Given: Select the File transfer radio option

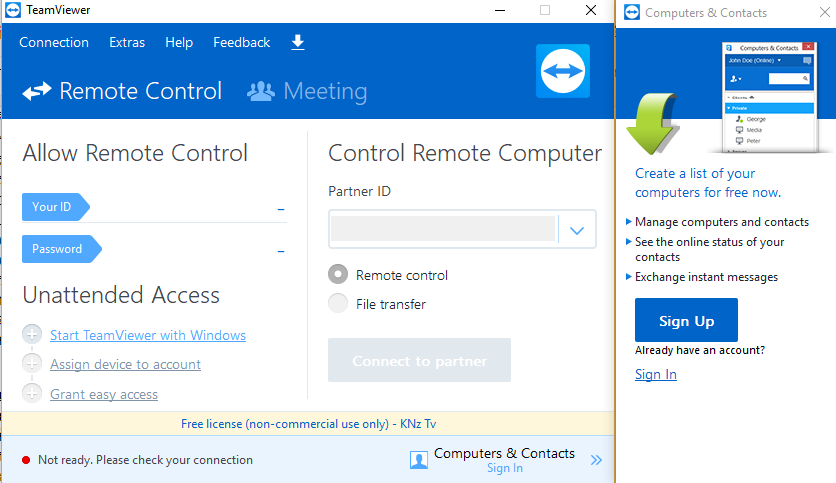Looking at the screenshot, I should click(x=337, y=303).
